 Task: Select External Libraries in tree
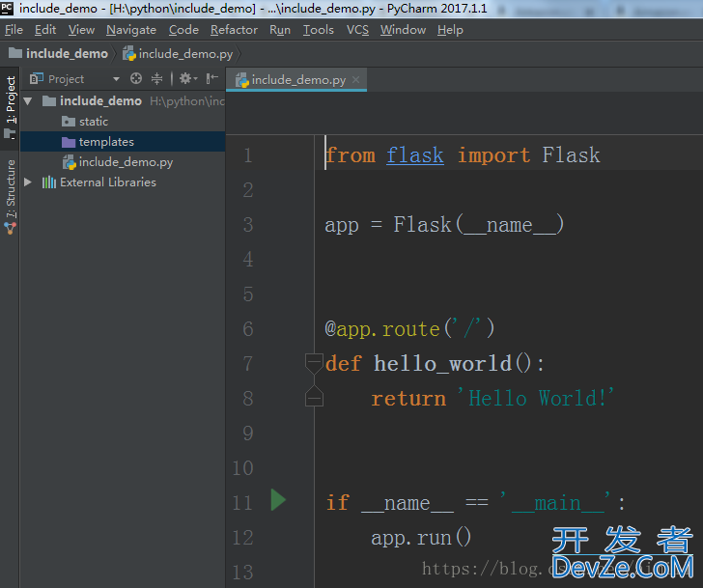(107, 182)
